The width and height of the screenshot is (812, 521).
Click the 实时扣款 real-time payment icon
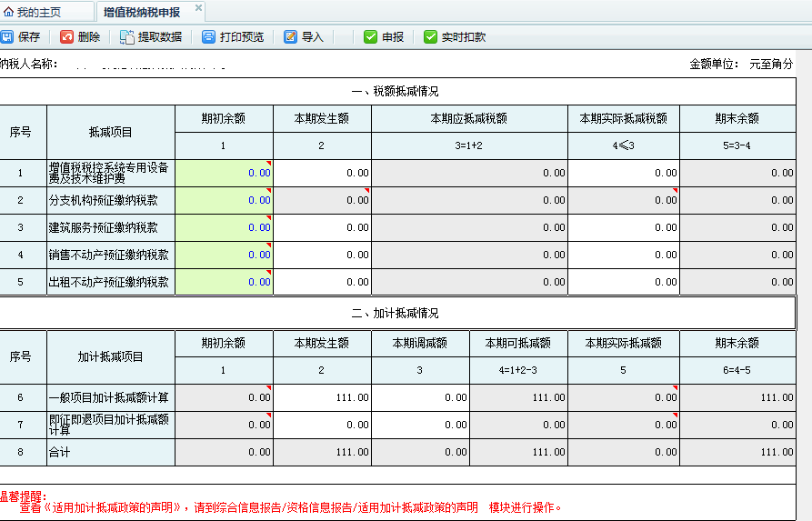430,37
